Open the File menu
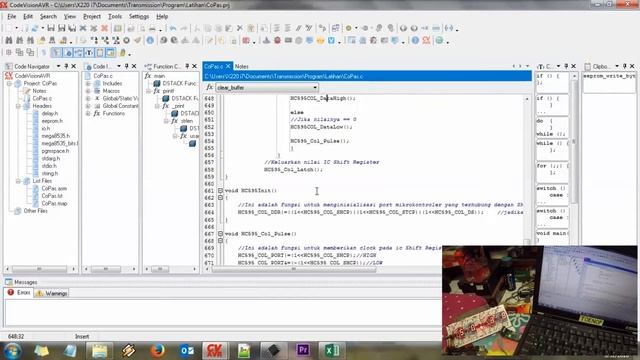Viewport: 640px width, 360px height. pyautogui.click(x=11, y=16)
